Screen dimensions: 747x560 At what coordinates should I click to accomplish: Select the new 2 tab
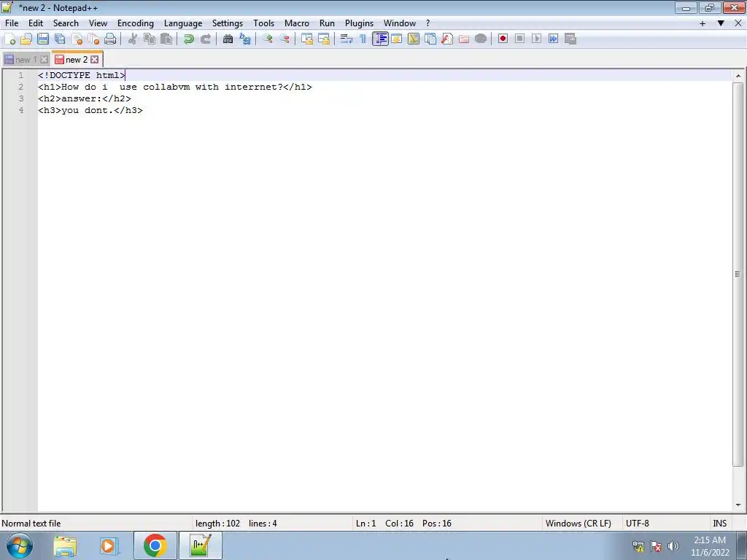[x=76, y=60]
